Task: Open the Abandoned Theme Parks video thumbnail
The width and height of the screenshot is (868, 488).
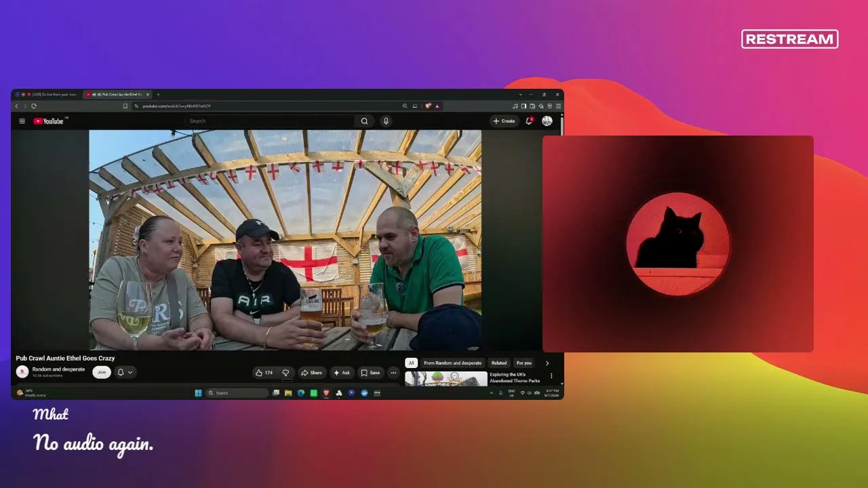Action: tap(446, 378)
